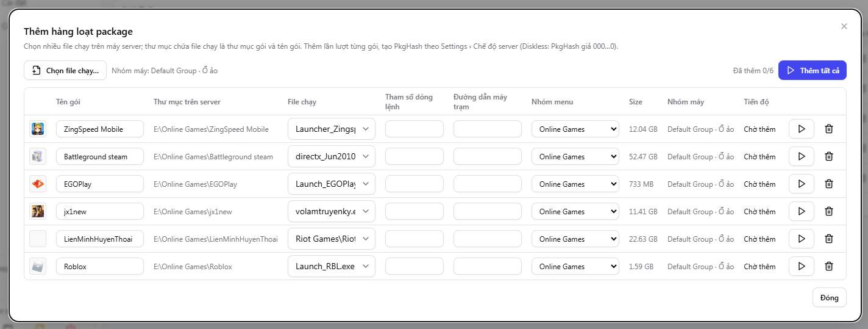
Task: Remove the Roblox package with trash icon
Action: 829,266
